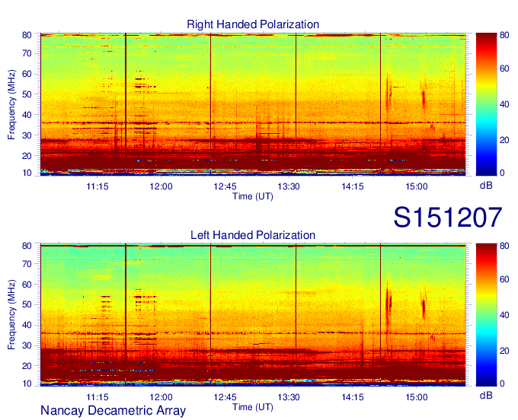
Task: Click the 40 MHz tick label on bottom plot
Action: pos(27,325)
